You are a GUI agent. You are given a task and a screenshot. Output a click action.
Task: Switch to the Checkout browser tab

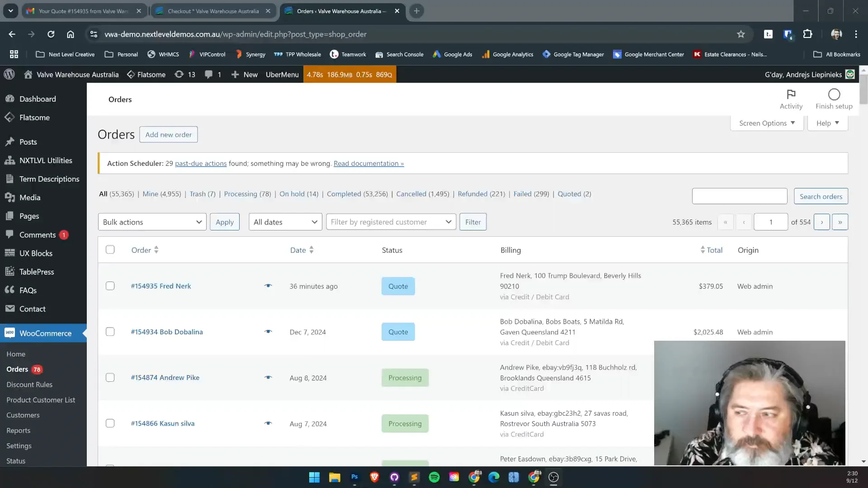(212, 11)
